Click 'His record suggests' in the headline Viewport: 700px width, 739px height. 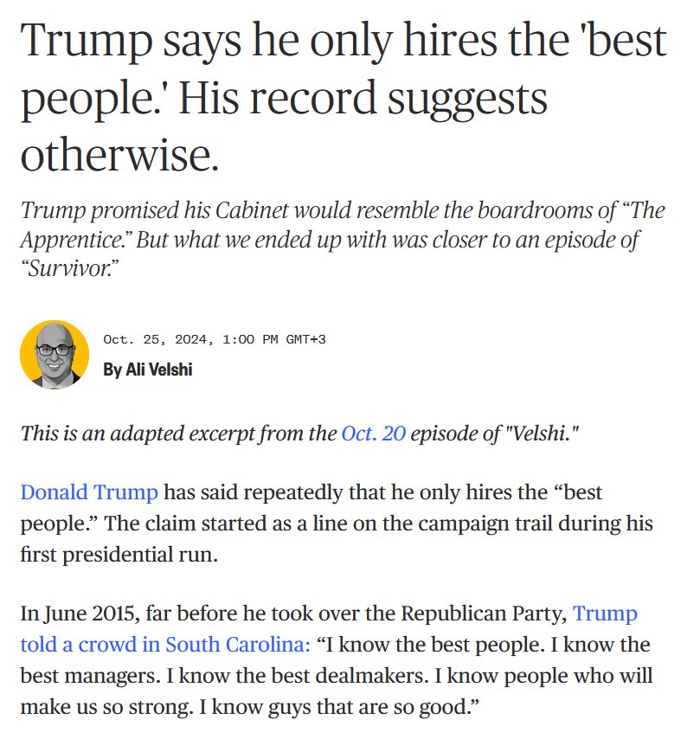(363, 98)
